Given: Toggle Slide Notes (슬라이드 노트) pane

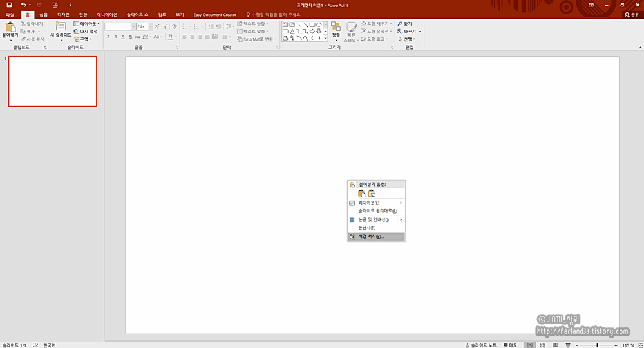Looking at the screenshot, I should [481, 345].
